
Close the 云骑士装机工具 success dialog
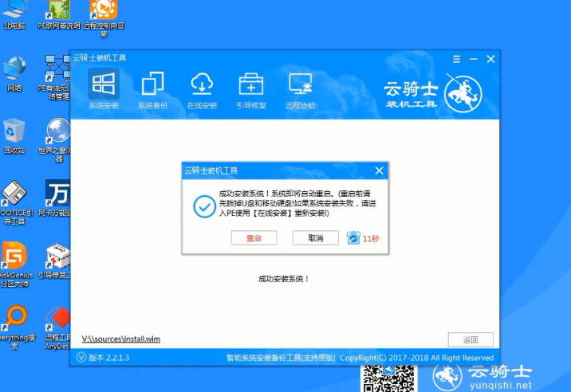click(379, 171)
